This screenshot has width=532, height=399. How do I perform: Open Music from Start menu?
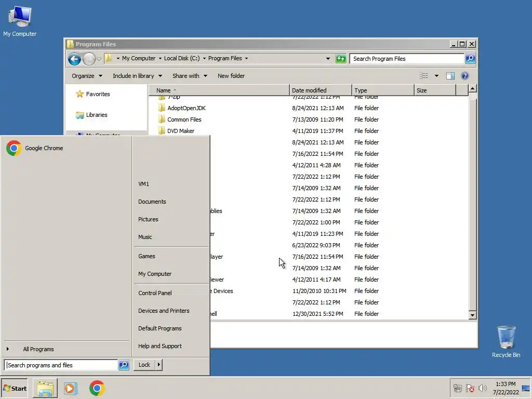pos(145,237)
